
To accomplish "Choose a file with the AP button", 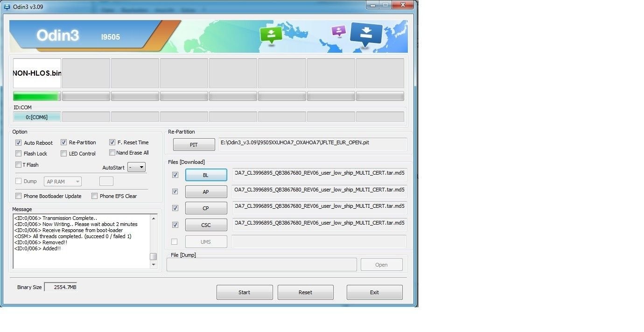I will (x=206, y=192).
